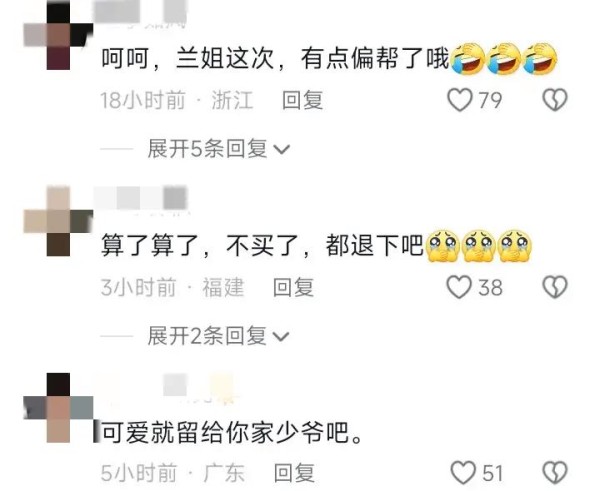Tap broken heart on the Guangdong comment
The height and width of the screenshot is (491, 600).
555,473
